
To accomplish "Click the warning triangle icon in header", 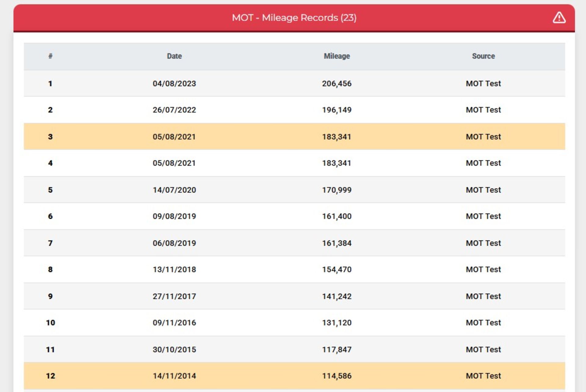I will coord(559,18).
